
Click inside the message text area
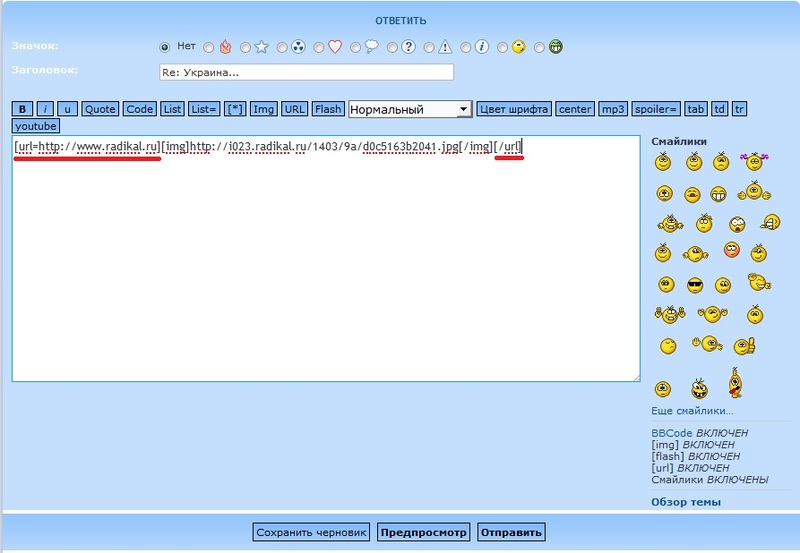coord(326,259)
